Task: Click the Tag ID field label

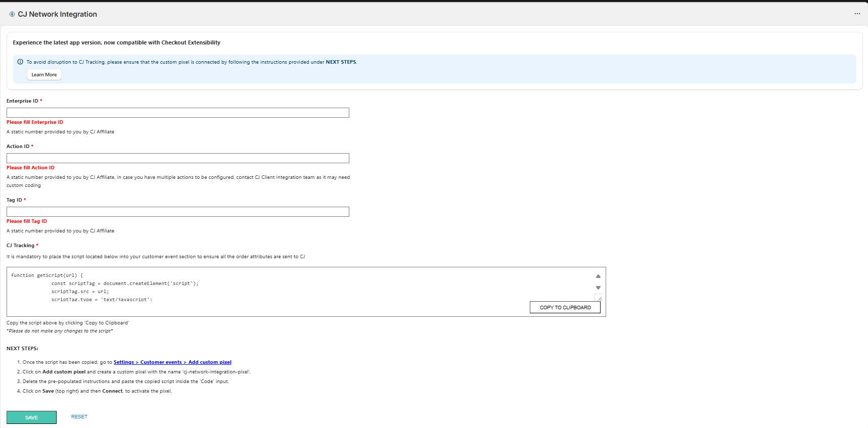Action: (16, 200)
